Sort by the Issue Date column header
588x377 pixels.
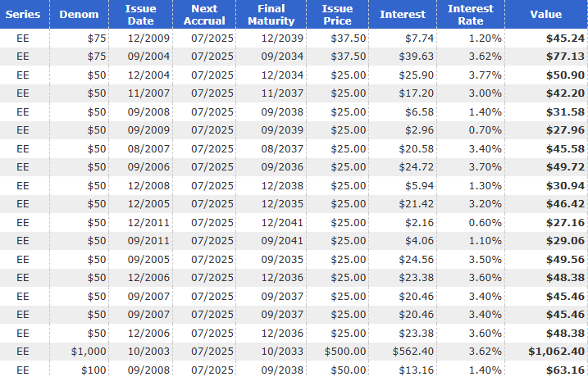[x=140, y=14]
